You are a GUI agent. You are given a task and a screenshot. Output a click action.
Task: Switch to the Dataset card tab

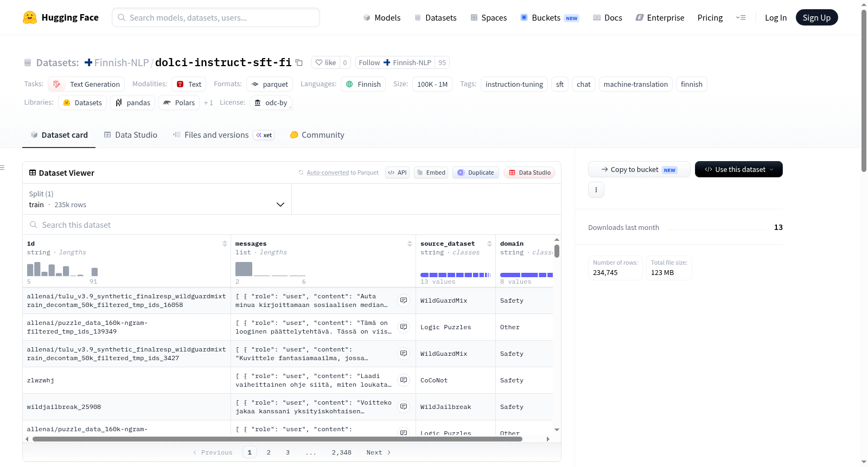pos(59,135)
